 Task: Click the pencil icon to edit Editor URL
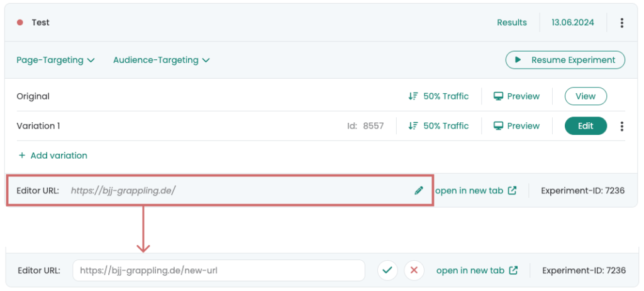tap(418, 191)
